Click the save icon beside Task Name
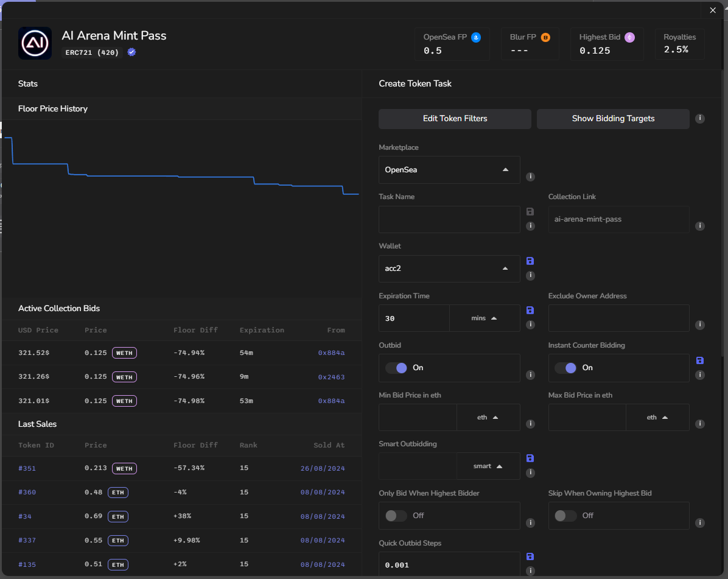 pos(530,212)
